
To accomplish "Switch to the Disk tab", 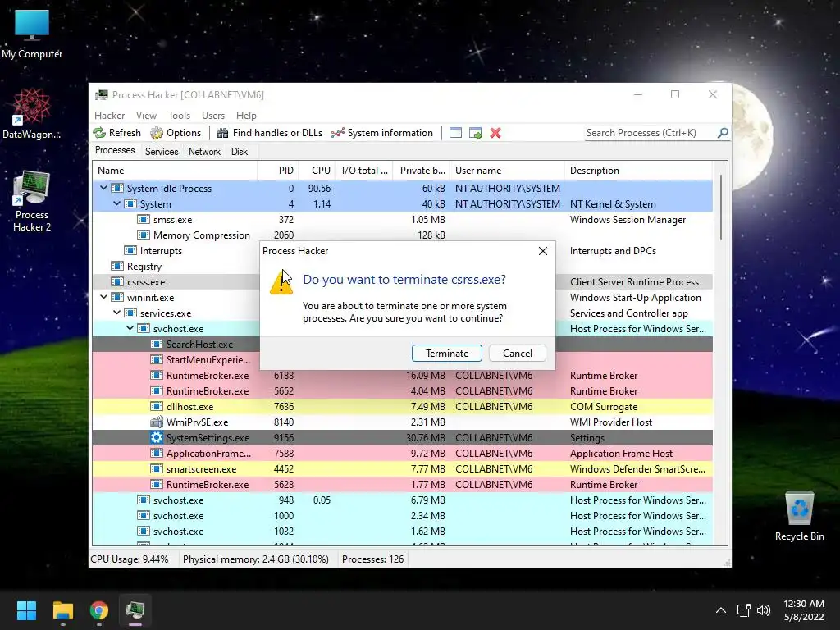I will tap(240, 152).
